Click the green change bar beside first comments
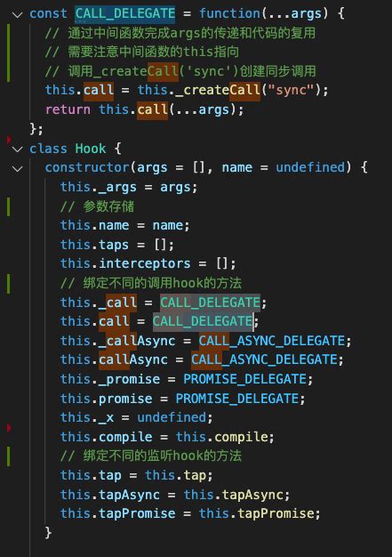 [8, 52]
